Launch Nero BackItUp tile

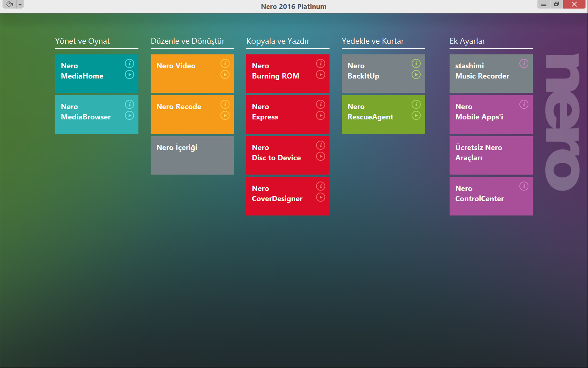pyautogui.click(x=383, y=74)
